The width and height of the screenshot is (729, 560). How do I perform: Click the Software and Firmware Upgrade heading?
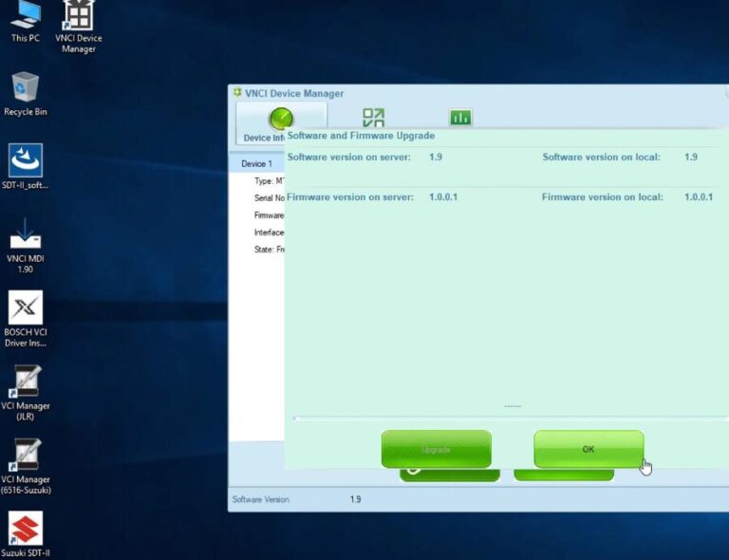pyautogui.click(x=361, y=136)
